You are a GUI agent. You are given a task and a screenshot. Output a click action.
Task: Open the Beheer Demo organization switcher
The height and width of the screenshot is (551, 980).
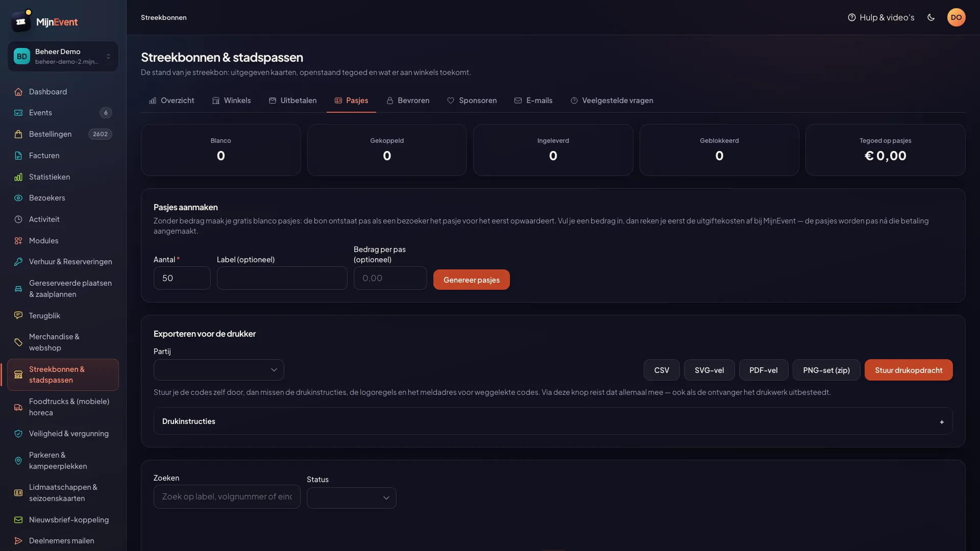coord(63,56)
